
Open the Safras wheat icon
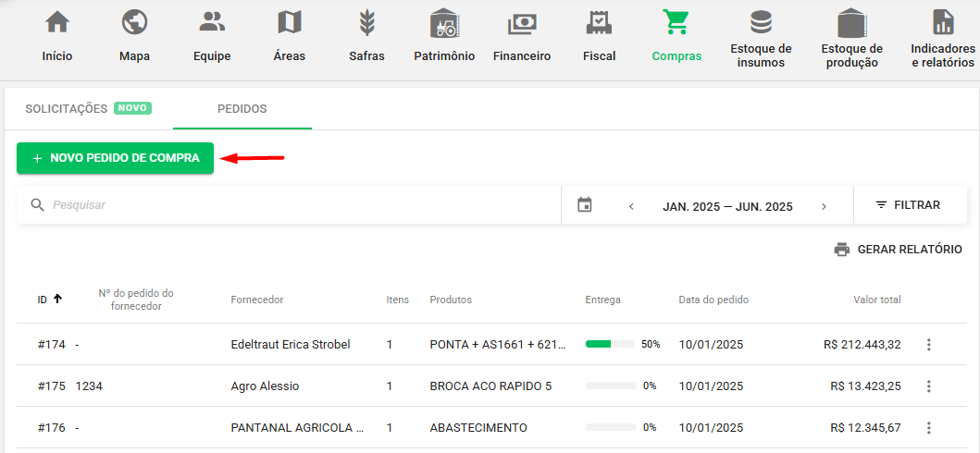(x=366, y=21)
